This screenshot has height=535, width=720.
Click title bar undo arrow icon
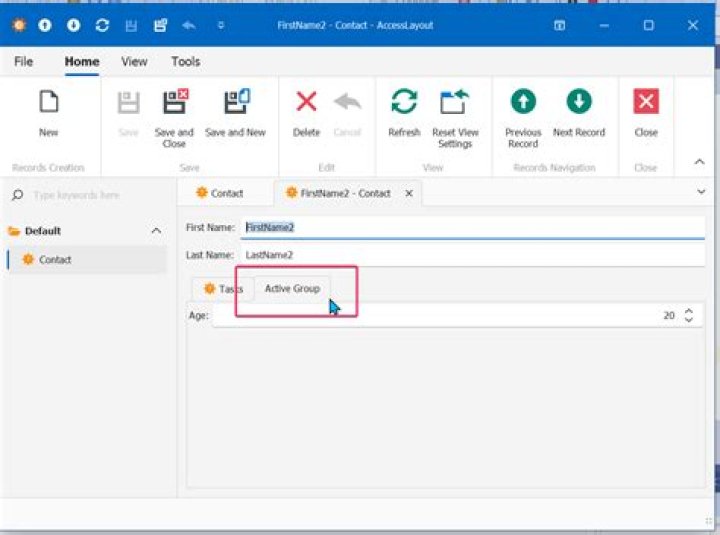(x=189, y=25)
